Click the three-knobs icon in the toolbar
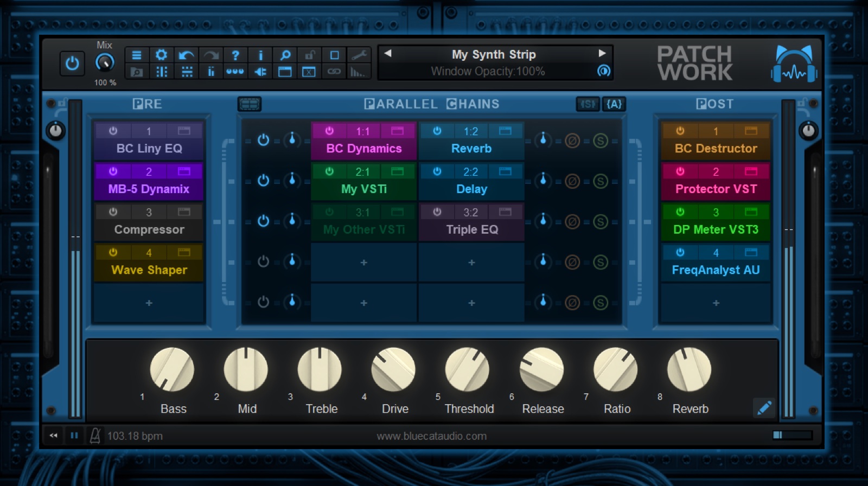This screenshot has height=486, width=868. click(235, 72)
